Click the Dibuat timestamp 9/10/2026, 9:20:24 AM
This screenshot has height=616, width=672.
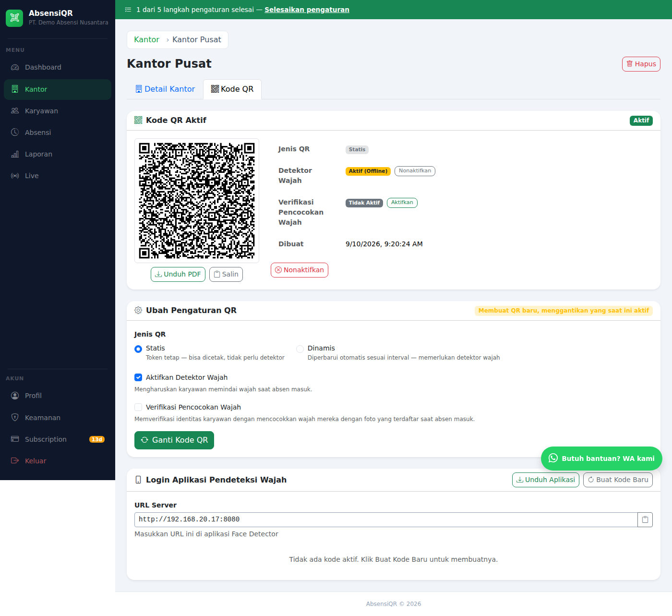pyautogui.click(x=384, y=244)
